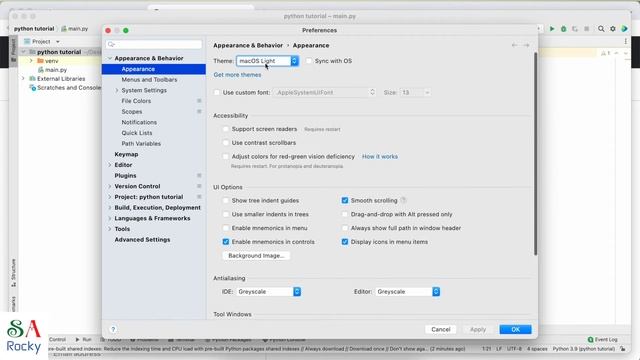Focus the Preferences search field
640x360 pixels.
pyautogui.click(x=154, y=44)
